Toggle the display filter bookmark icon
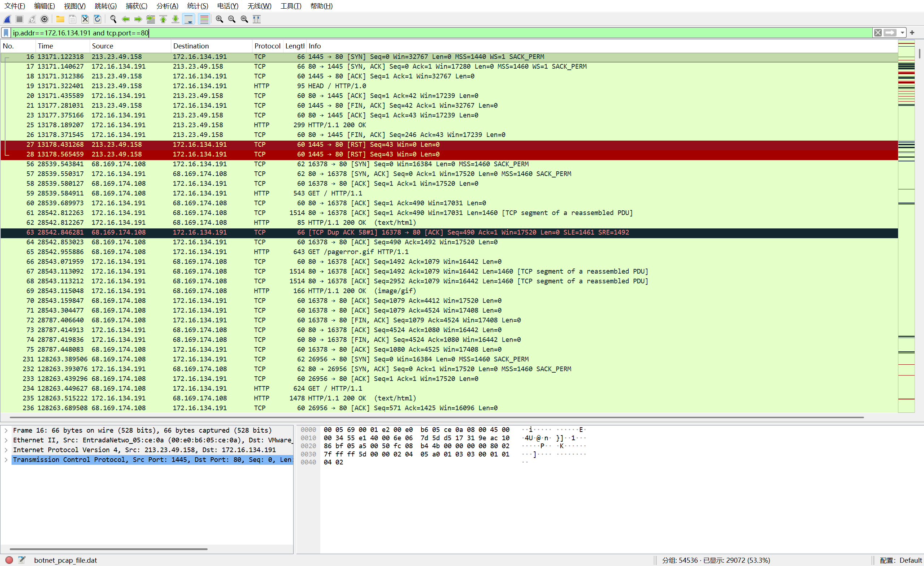 pos(6,33)
